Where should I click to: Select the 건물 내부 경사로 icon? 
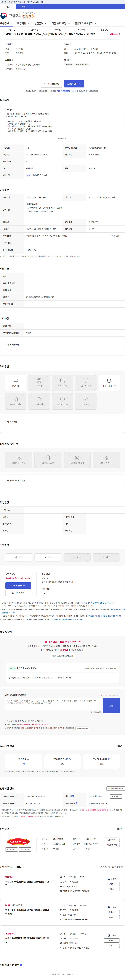pos(106,460)
